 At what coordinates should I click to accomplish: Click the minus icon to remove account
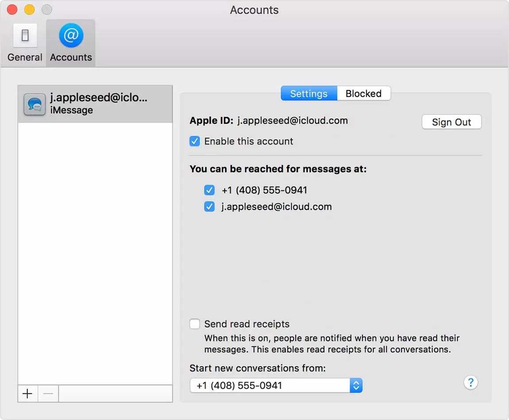48,393
